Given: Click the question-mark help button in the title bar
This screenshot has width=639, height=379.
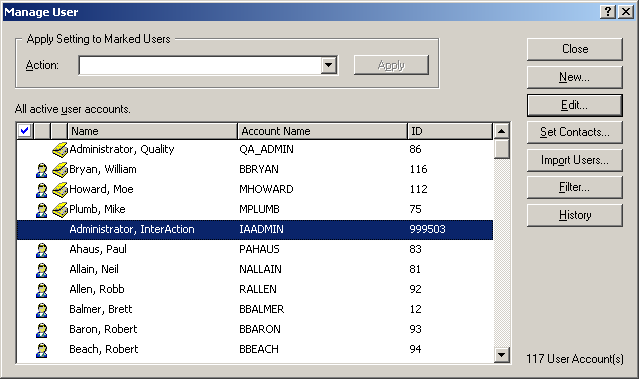Looking at the screenshot, I should [x=608, y=12].
